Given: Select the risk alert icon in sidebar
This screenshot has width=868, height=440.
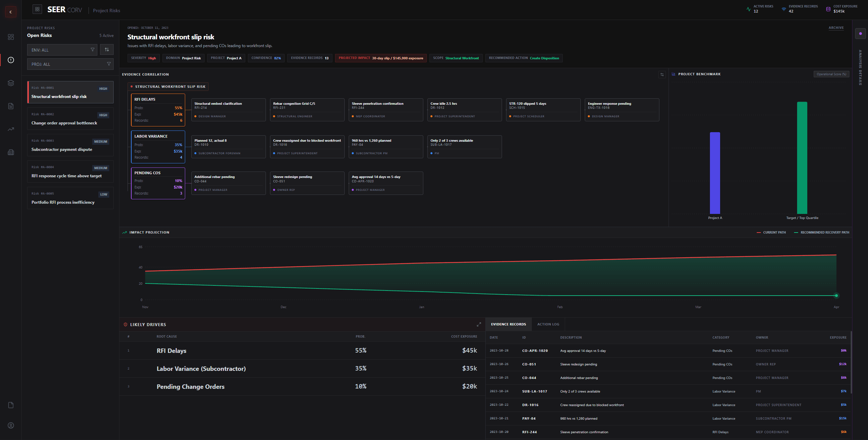Looking at the screenshot, I should click(11, 60).
